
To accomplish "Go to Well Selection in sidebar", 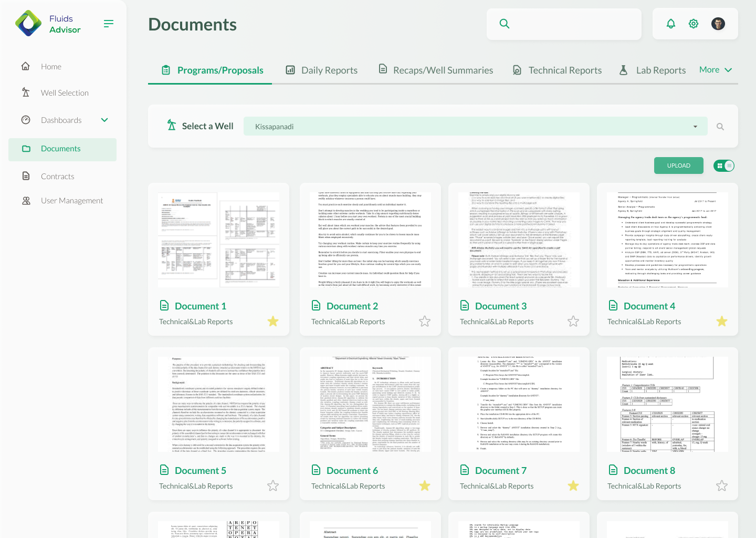I will [x=65, y=93].
